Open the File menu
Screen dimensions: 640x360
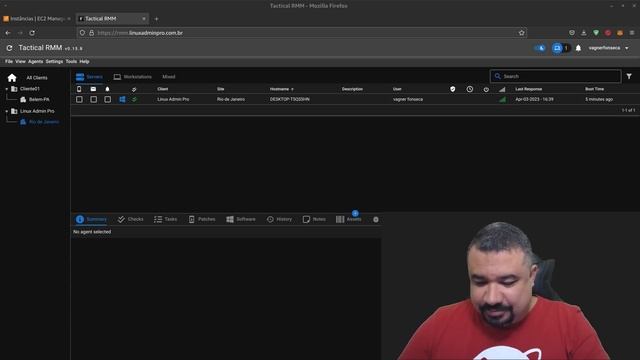pyautogui.click(x=9, y=62)
